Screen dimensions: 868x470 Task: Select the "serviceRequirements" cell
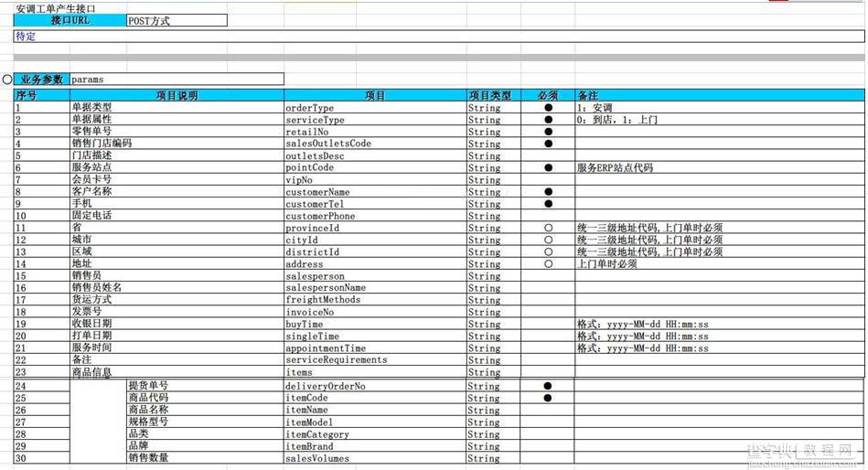(x=375, y=360)
